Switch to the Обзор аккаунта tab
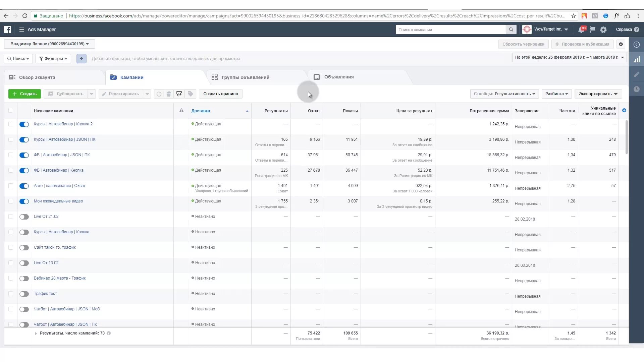The height and width of the screenshot is (362, 644). pyautogui.click(x=37, y=77)
